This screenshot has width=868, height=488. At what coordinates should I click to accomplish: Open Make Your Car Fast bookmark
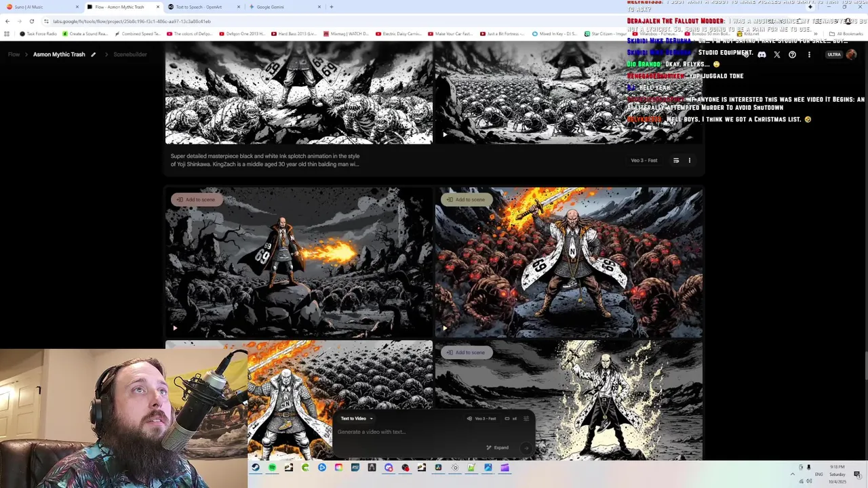(451, 34)
